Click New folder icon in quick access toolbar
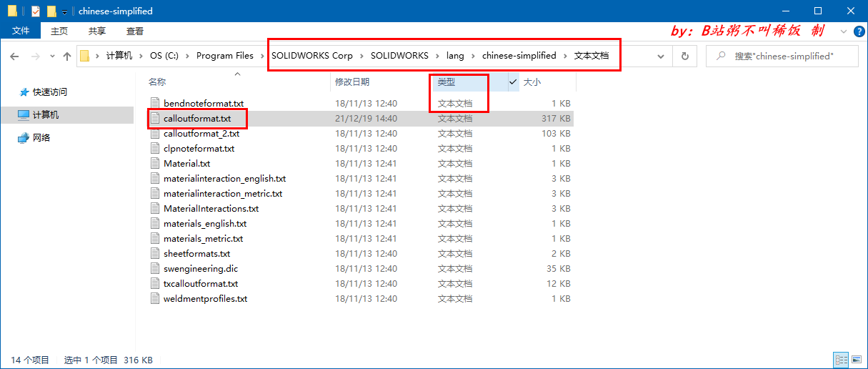 [x=51, y=11]
